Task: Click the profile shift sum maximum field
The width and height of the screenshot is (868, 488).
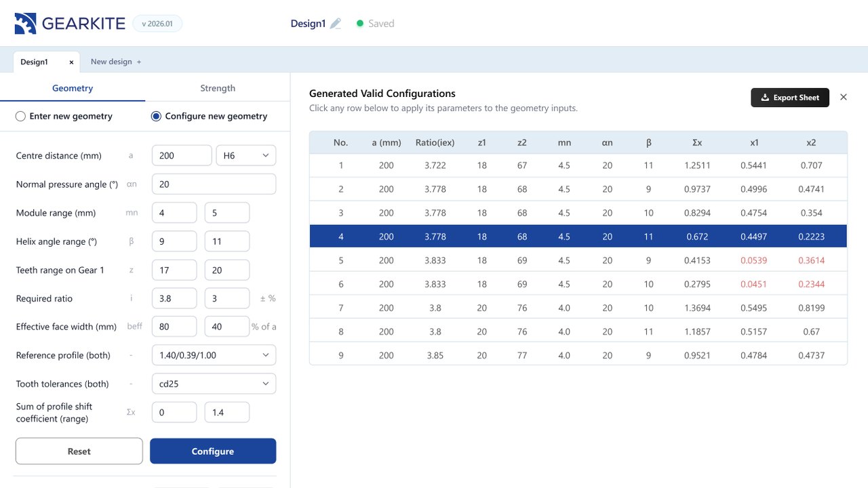Action: [227, 412]
